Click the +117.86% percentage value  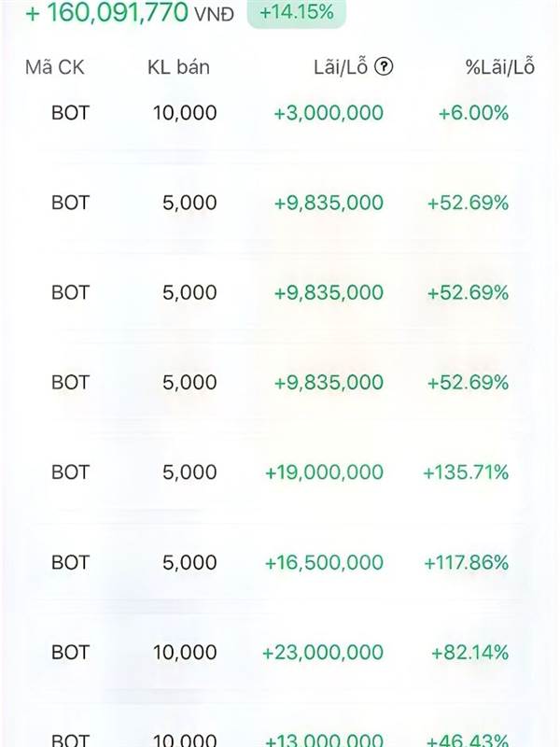coord(466,562)
